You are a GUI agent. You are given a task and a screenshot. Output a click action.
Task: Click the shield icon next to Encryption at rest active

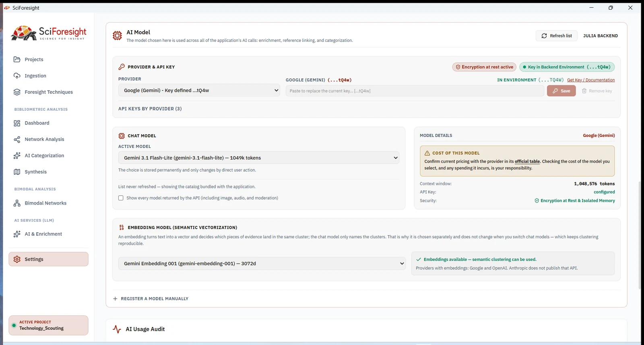click(458, 67)
